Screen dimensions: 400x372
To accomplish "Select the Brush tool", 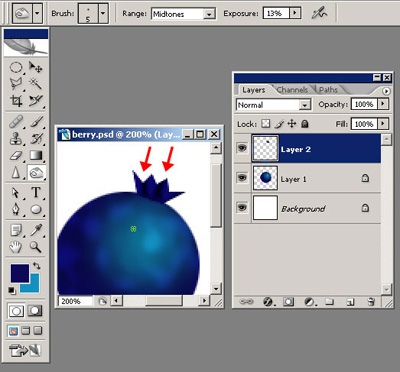I will click(36, 122).
